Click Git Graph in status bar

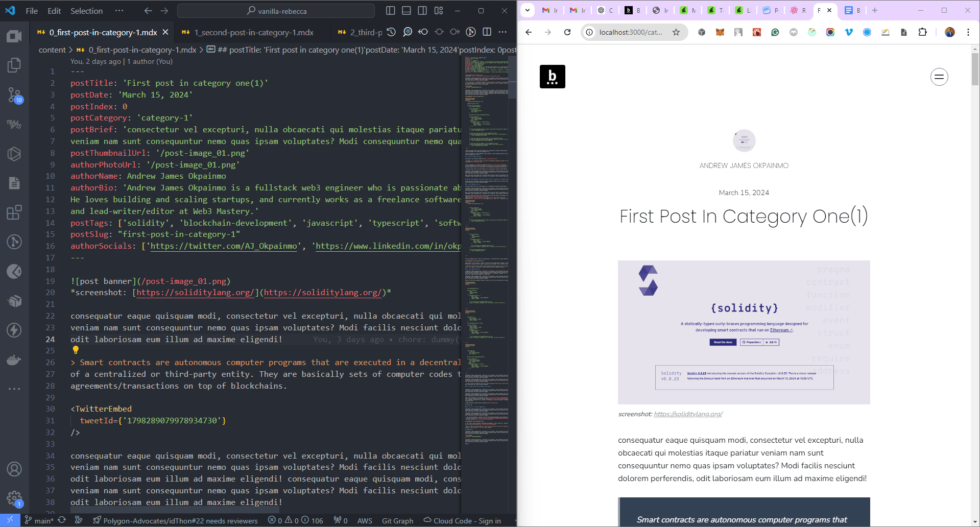pos(397,520)
